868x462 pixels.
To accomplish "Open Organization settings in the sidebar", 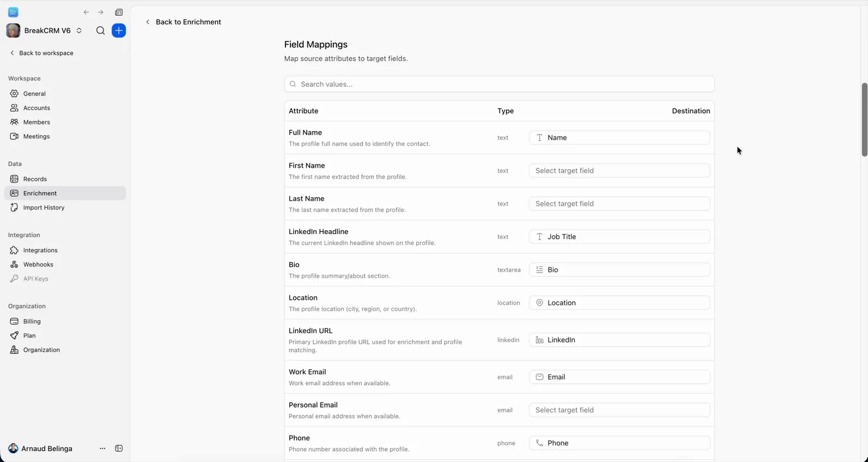I will point(65,350).
